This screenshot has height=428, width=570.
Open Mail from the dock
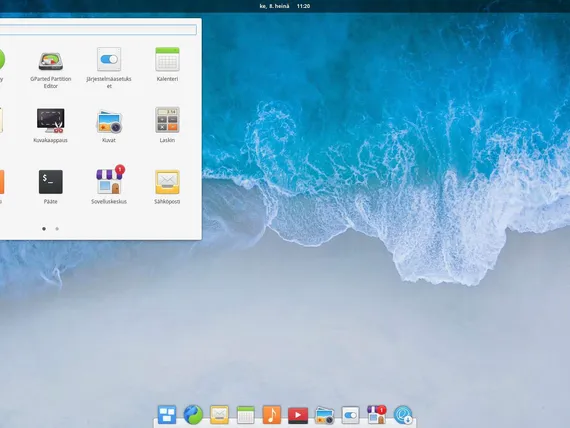point(219,415)
